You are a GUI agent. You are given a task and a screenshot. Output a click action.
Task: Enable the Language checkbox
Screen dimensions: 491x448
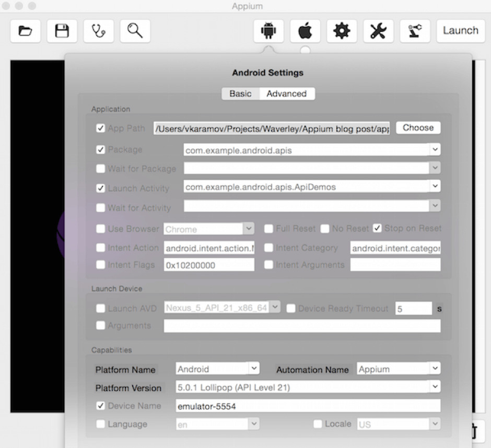[100, 424]
